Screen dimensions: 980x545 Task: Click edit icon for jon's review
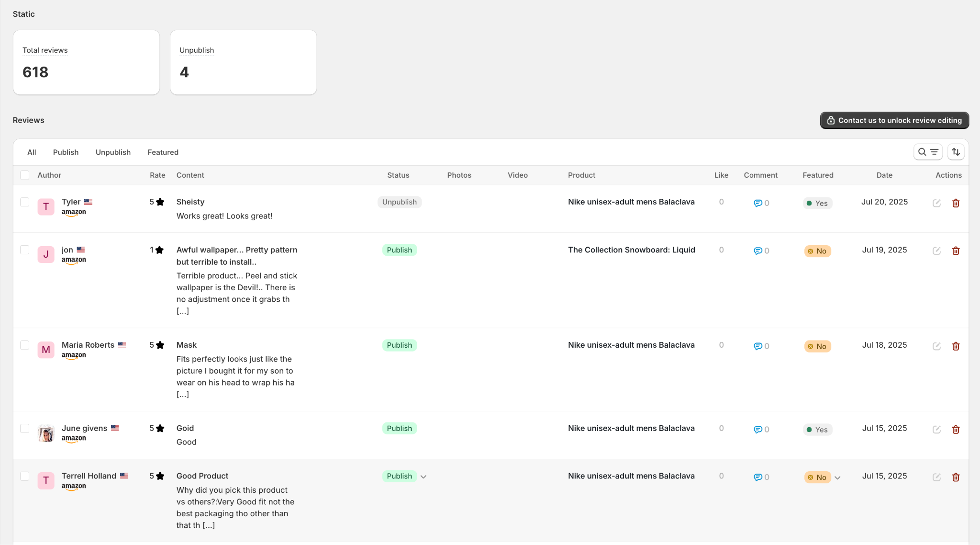(936, 251)
